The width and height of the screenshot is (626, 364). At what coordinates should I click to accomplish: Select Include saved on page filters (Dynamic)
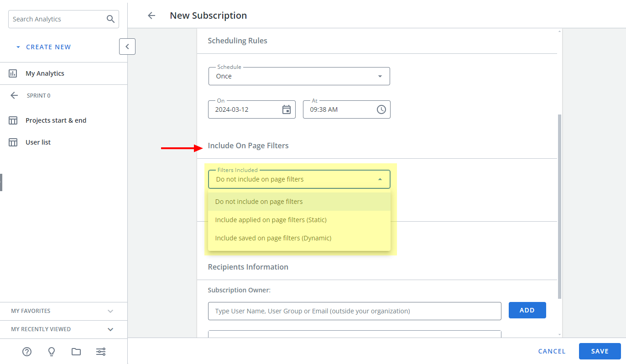(x=273, y=238)
